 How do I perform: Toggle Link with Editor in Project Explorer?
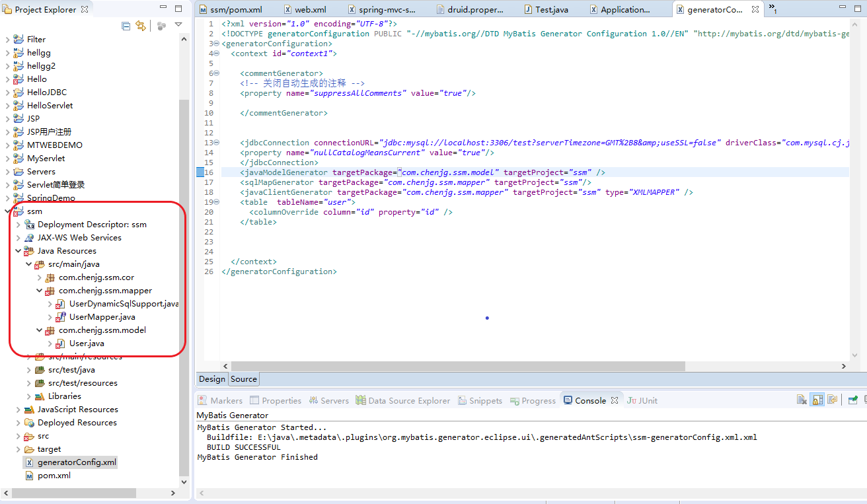(x=140, y=26)
